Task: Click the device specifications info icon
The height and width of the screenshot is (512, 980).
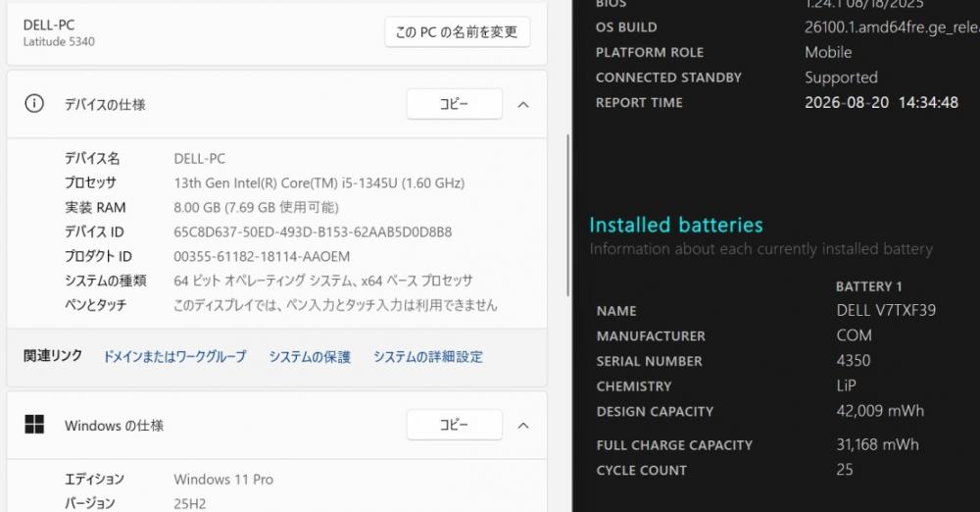Action: [x=34, y=103]
